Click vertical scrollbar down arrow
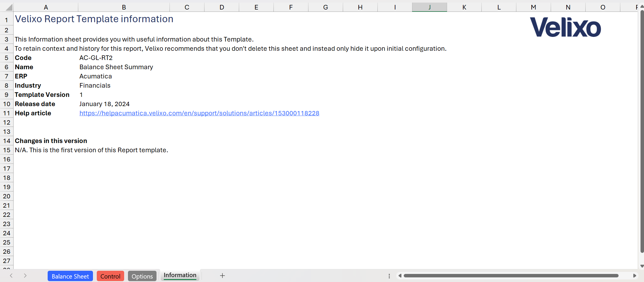 pyautogui.click(x=642, y=266)
